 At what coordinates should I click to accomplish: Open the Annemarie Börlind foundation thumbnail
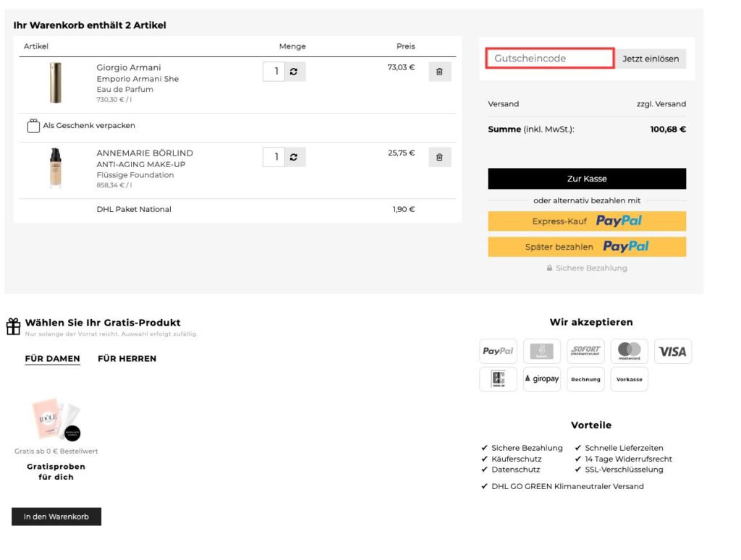[56, 168]
